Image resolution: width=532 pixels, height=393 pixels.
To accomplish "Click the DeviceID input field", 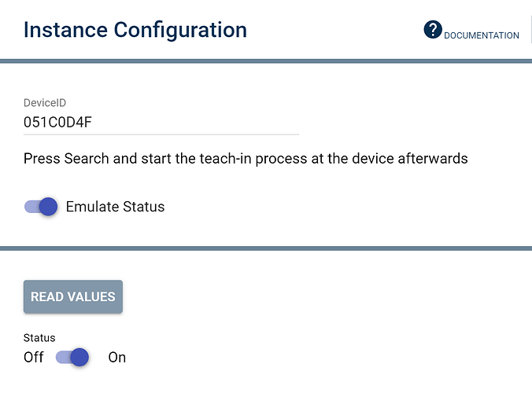I will coord(161,121).
